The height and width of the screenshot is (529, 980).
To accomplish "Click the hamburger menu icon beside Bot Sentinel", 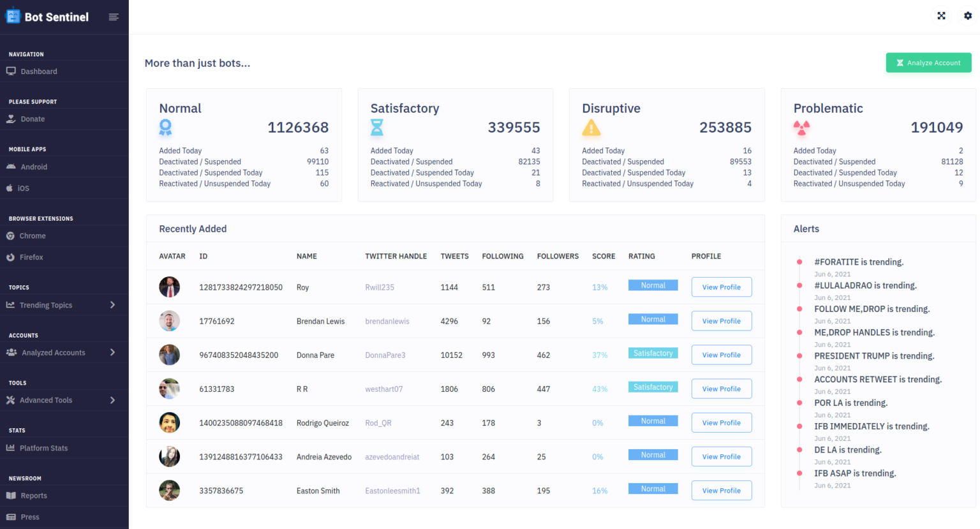I will pos(114,17).
